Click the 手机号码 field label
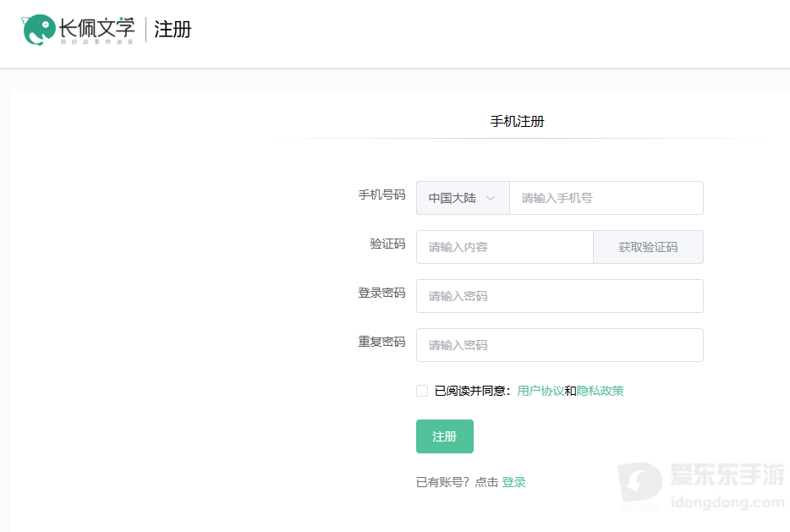 click(x=381, y=195)
